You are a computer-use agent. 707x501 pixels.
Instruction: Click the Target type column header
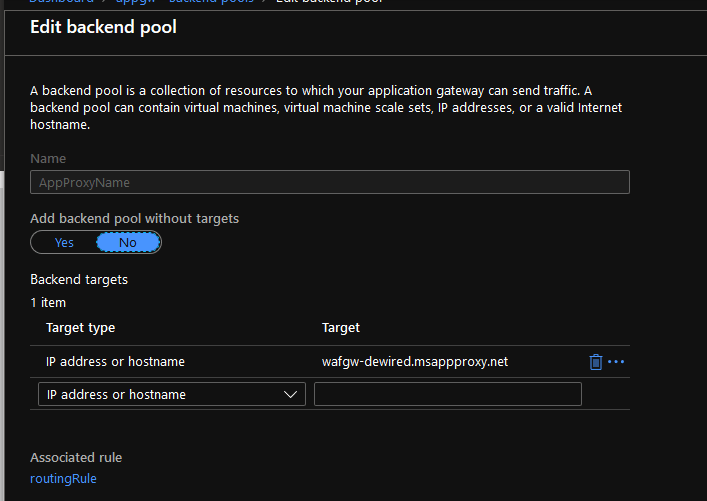[x=80, y=328]
